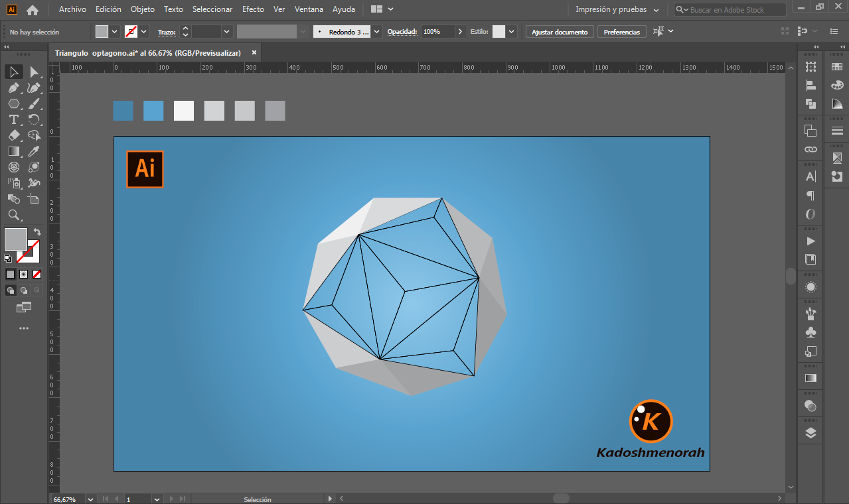This screenshot has width=849, height=504.
Task: Enable Draw Behind mode
Action: point(24,290)
